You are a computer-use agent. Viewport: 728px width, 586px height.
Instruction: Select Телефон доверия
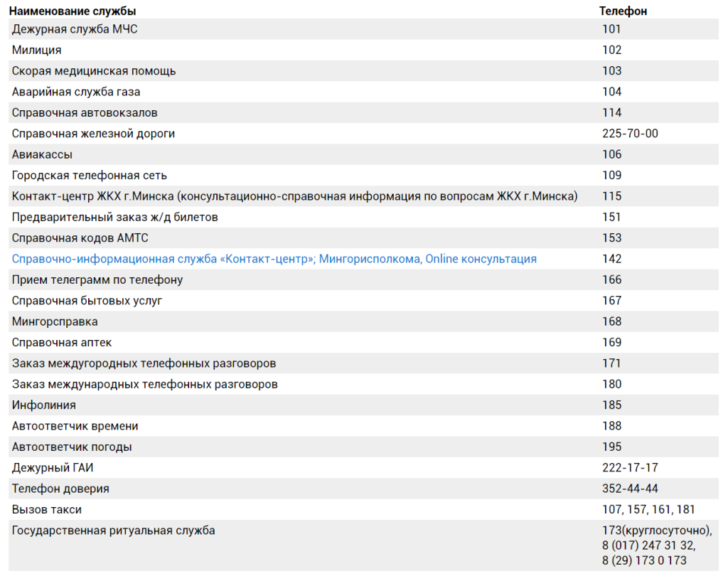click(x=60, y=489)
